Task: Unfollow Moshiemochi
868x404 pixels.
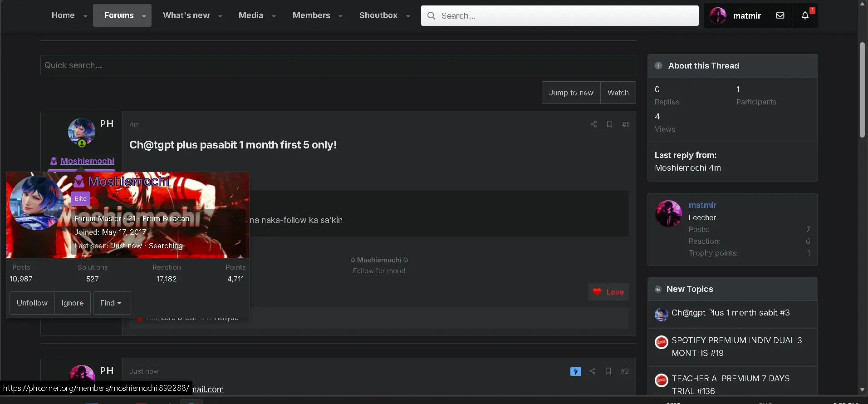Action: pos(32,303)
